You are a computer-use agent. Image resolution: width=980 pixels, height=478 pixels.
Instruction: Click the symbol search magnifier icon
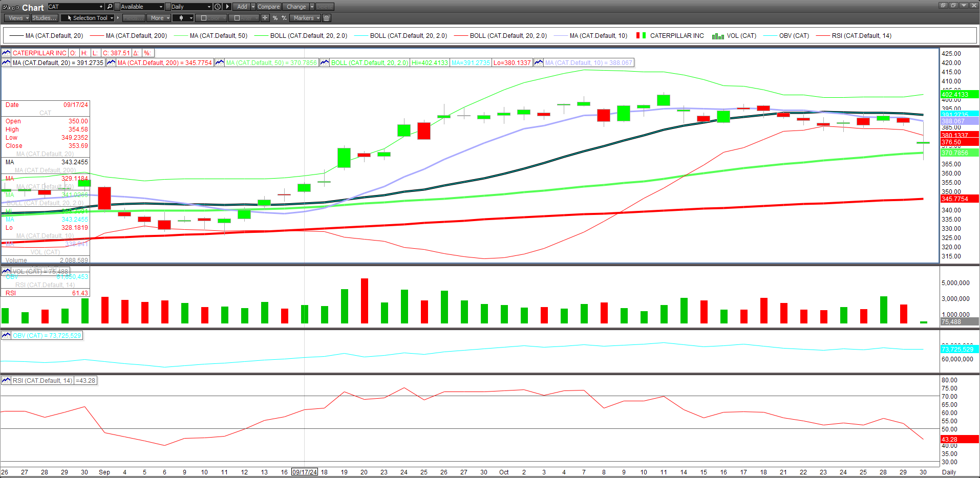tap(110, 7)
